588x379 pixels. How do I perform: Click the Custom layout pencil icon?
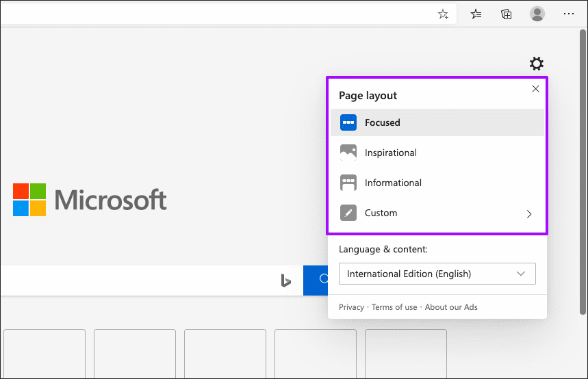tap(348, 213)
